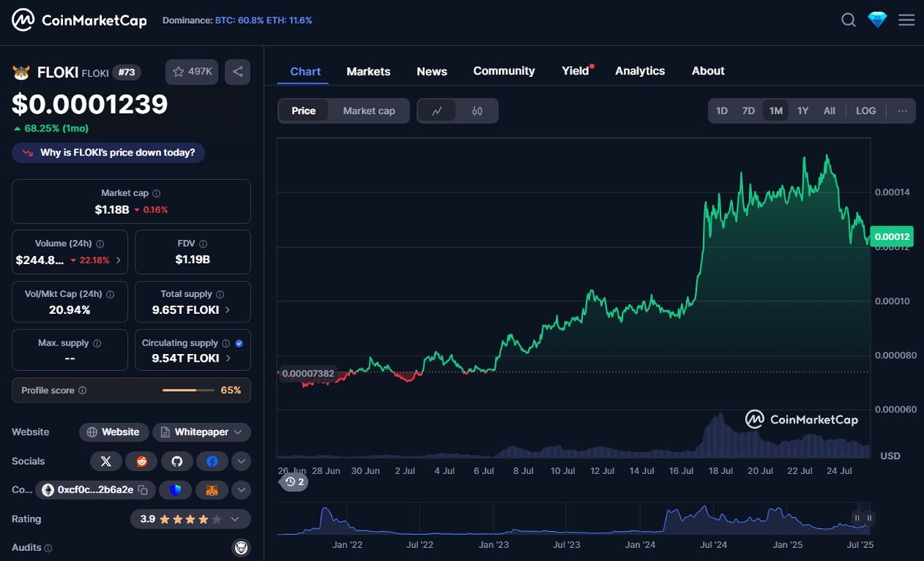Open 'Why is FLOKI's price down today?'
924x561 pixels.
click(109, 152)
